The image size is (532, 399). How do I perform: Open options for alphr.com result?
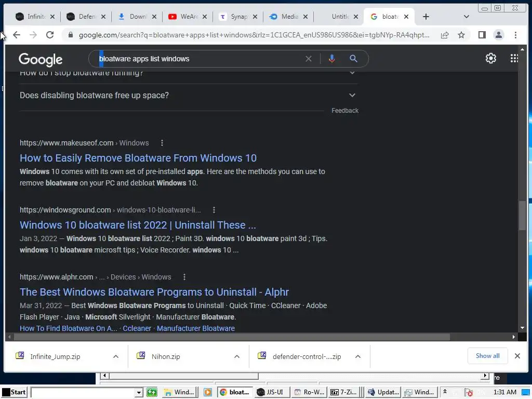tap(184, 277)
